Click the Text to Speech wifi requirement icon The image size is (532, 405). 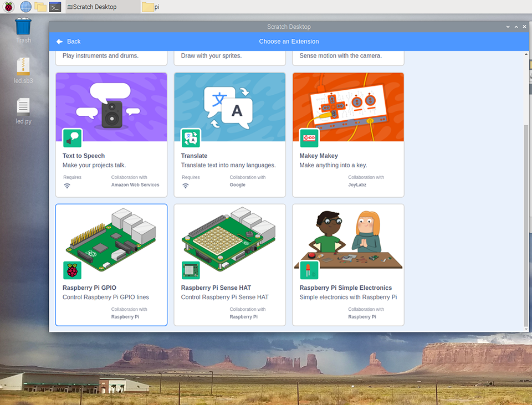click(x=67, y=186)
